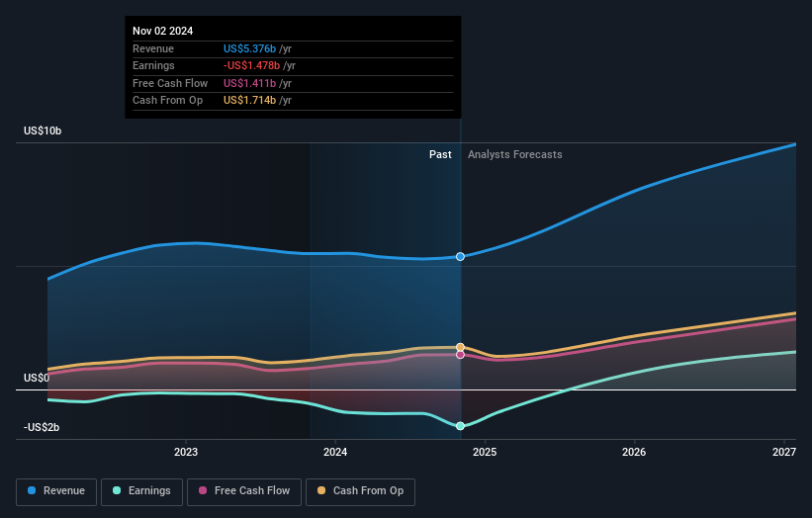Click the Nov 02 2024 tooltip date

tap(162, 31)
